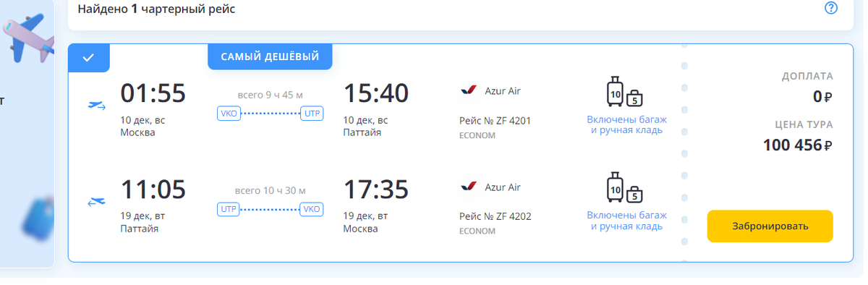Click the VKO arrival badge on return flight
Viewport: 868px width, 285px height.
[x=312, y=209]
